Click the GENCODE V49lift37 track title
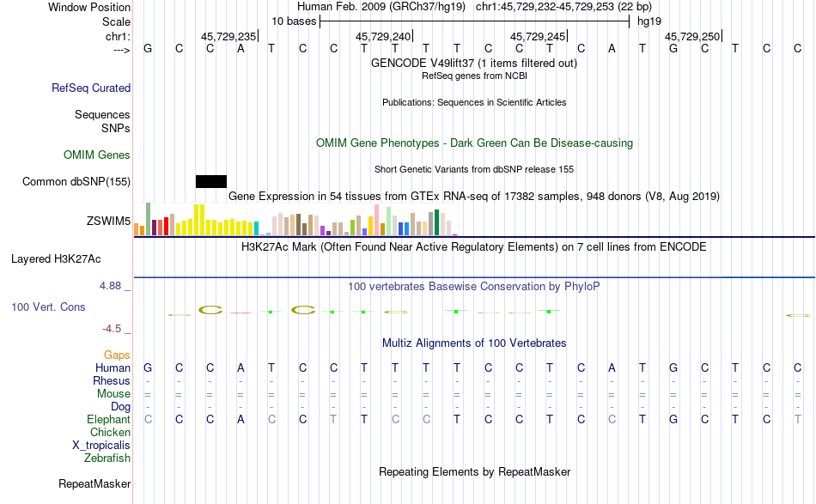 [x=474, y=63]
